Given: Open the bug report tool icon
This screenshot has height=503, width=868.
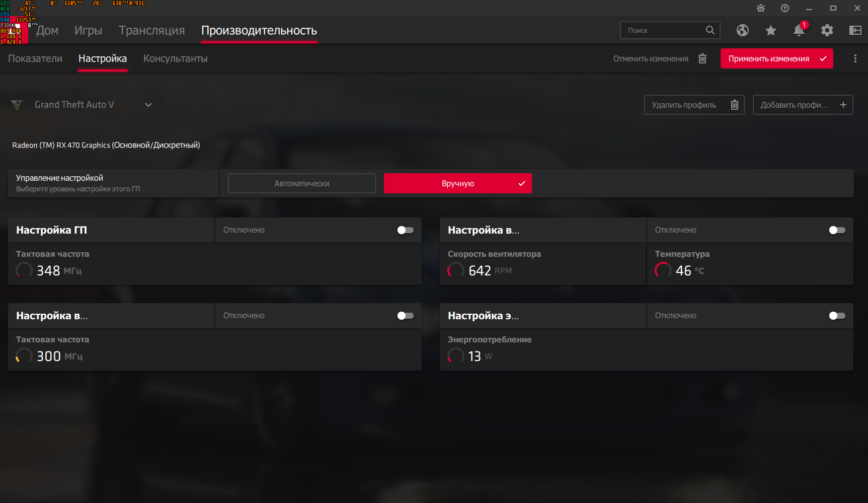Looking at the screenshot, I should click(761, 8).
